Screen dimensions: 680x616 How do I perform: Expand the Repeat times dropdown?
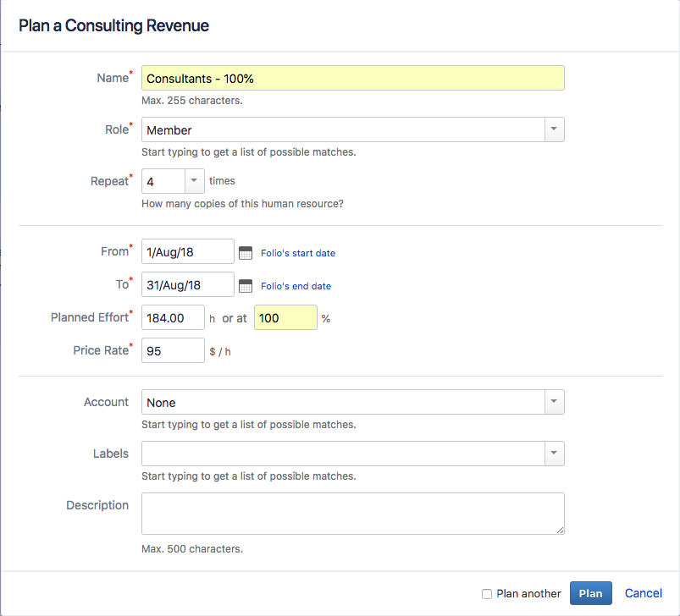194,181
